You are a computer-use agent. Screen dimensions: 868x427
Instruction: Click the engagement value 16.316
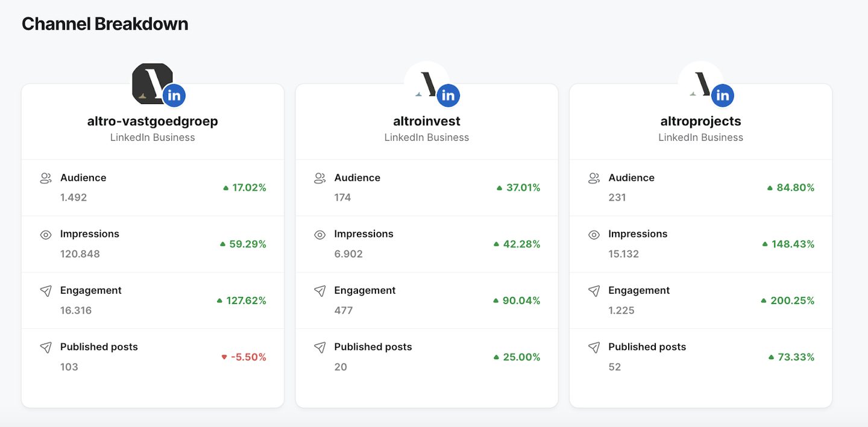pos(76,311)
